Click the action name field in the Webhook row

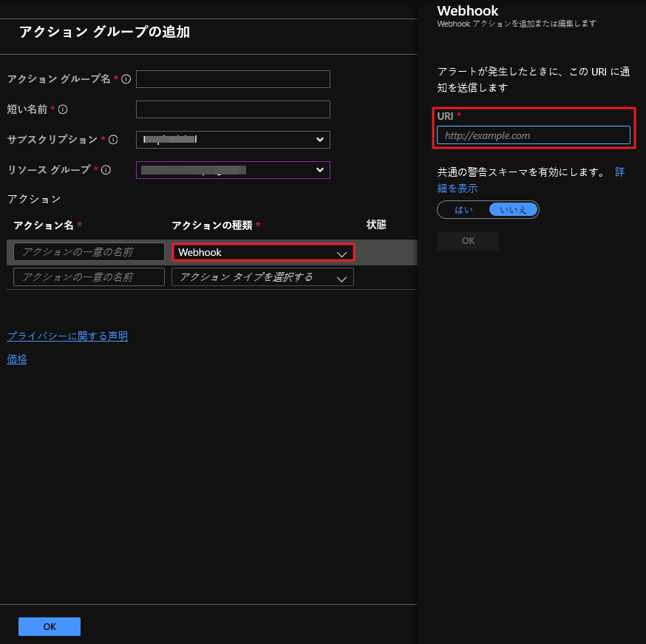89,252
